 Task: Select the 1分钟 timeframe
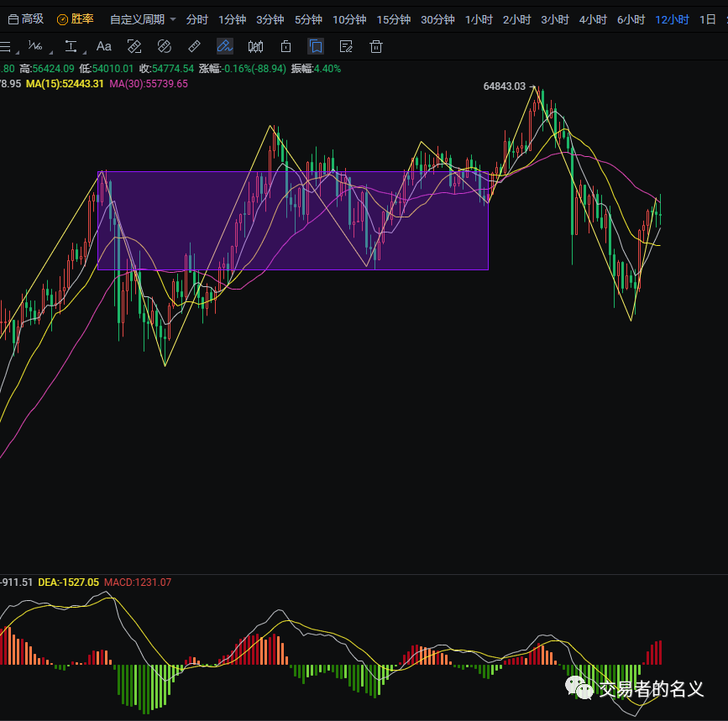(x=232, y=19)
